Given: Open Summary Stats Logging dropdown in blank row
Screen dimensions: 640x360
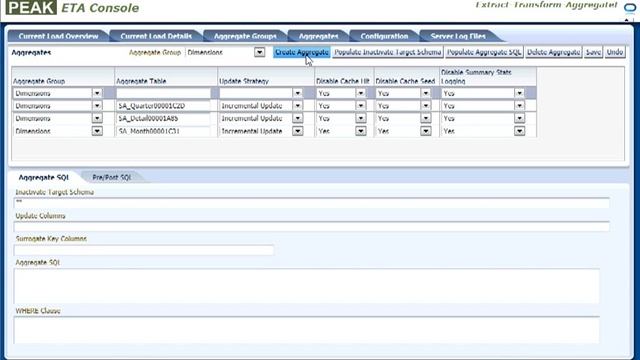Looking at the screenshot, I should coord(519,93).
